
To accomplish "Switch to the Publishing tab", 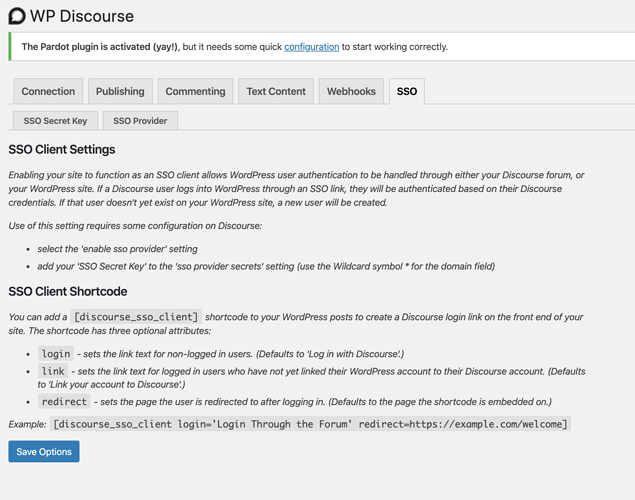I will tap(120, 91).
